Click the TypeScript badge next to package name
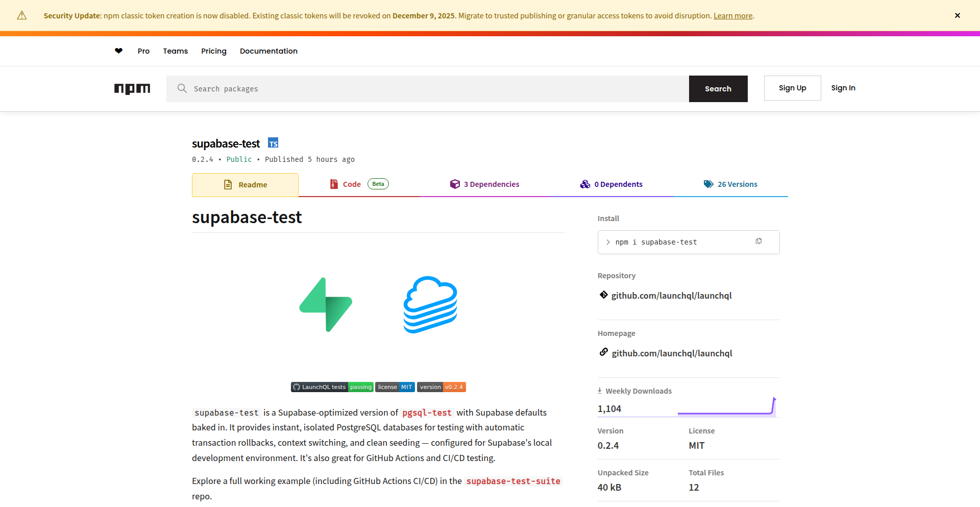 273,143
